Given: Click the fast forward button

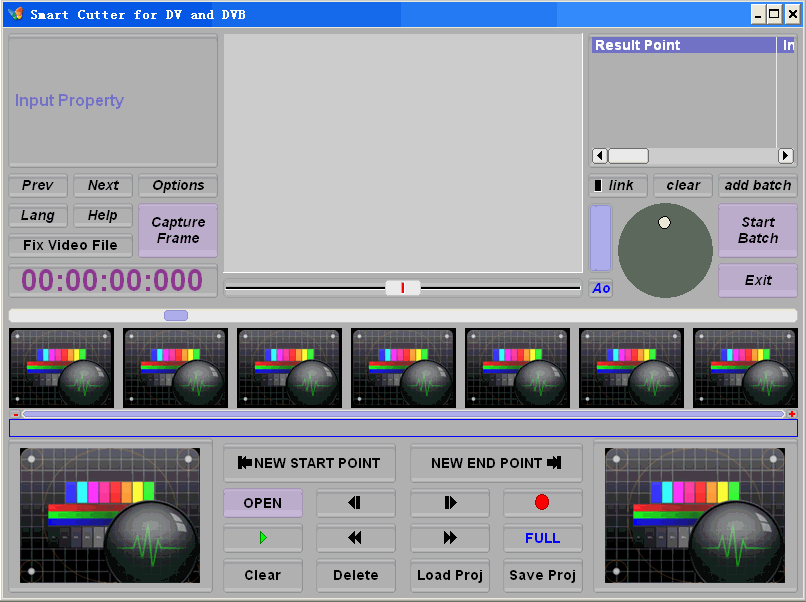Looking at the screenshot, I should (449, 538).
